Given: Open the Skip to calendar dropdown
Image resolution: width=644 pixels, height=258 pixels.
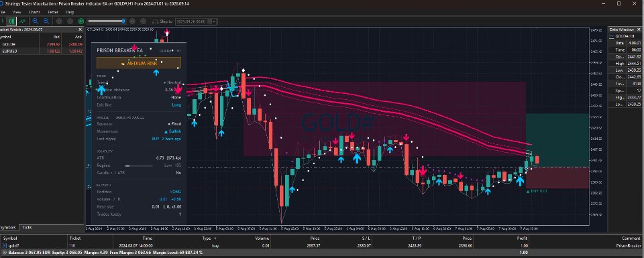Looking at the screenshot, I should (x=212, y=21).
